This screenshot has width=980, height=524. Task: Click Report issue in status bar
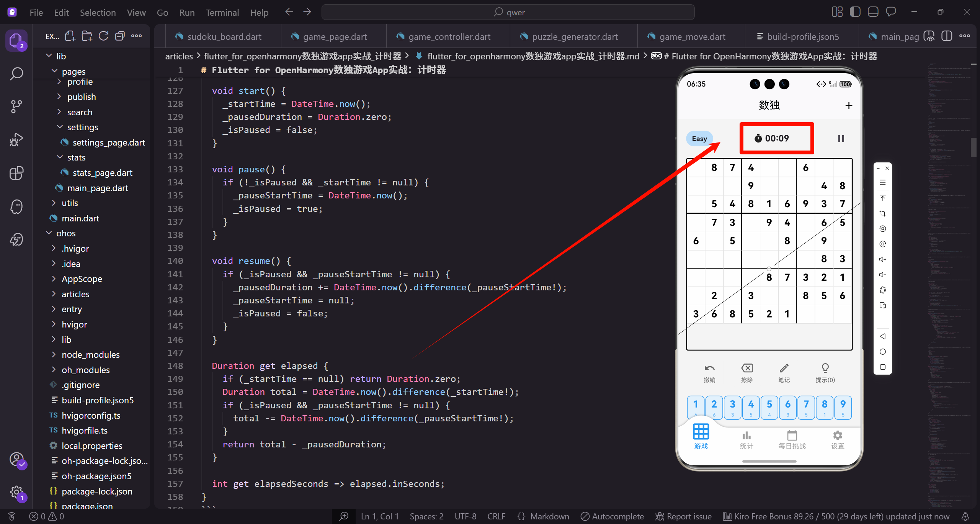click(x=683, y=516)
